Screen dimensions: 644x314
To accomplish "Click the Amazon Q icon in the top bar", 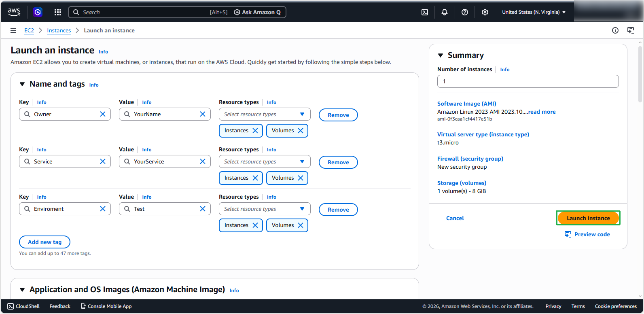I will click(38, 12).
